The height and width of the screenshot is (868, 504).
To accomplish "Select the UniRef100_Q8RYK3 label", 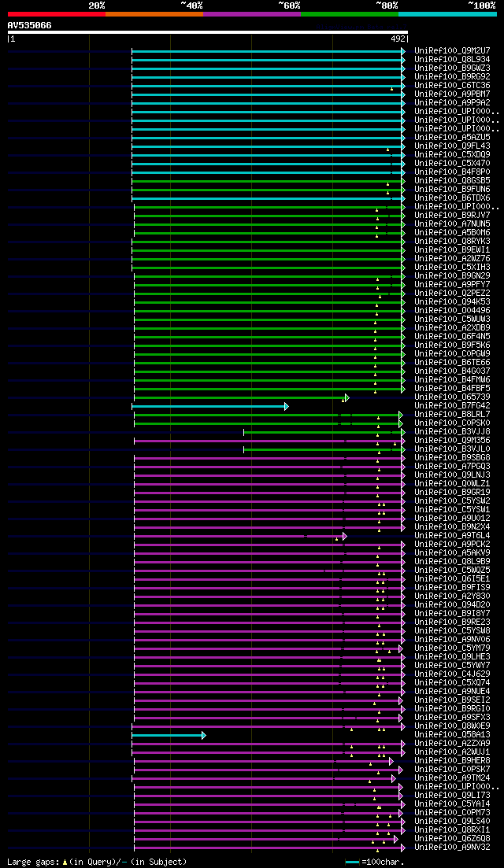I will (x=452, y=242).
